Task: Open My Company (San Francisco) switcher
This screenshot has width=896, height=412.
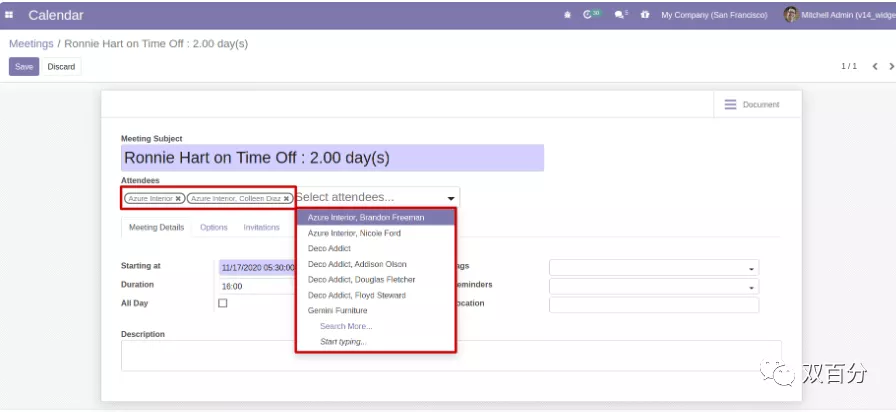Action: pos(714,15)
